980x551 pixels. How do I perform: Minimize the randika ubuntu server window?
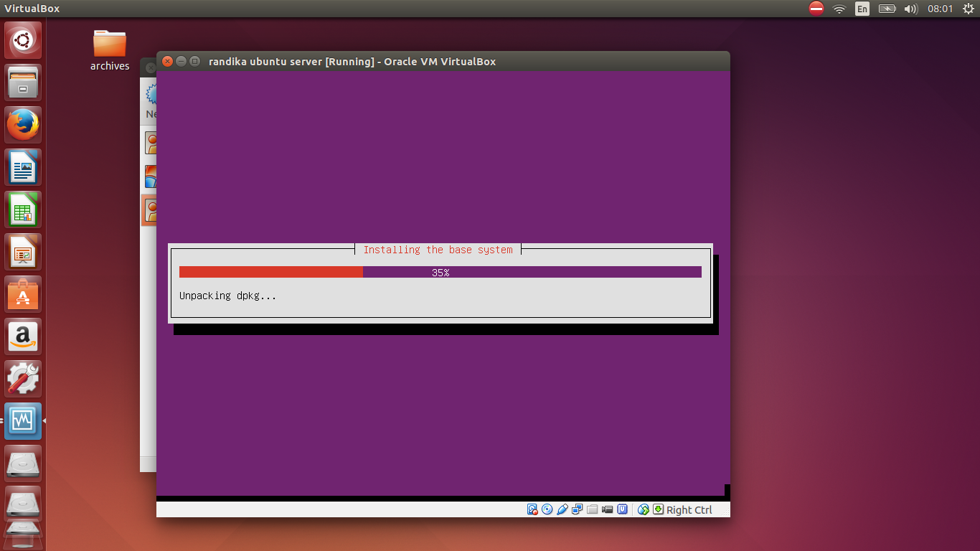coord(181,62)
